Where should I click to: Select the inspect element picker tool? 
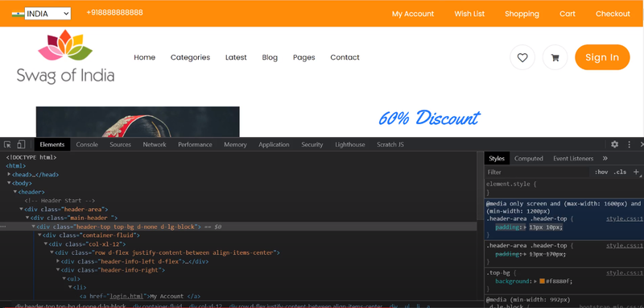click(x=7, y=144)
